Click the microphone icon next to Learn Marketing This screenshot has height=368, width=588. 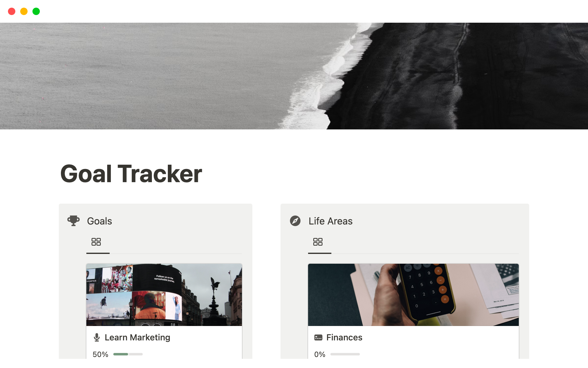(x=97, y=337)
